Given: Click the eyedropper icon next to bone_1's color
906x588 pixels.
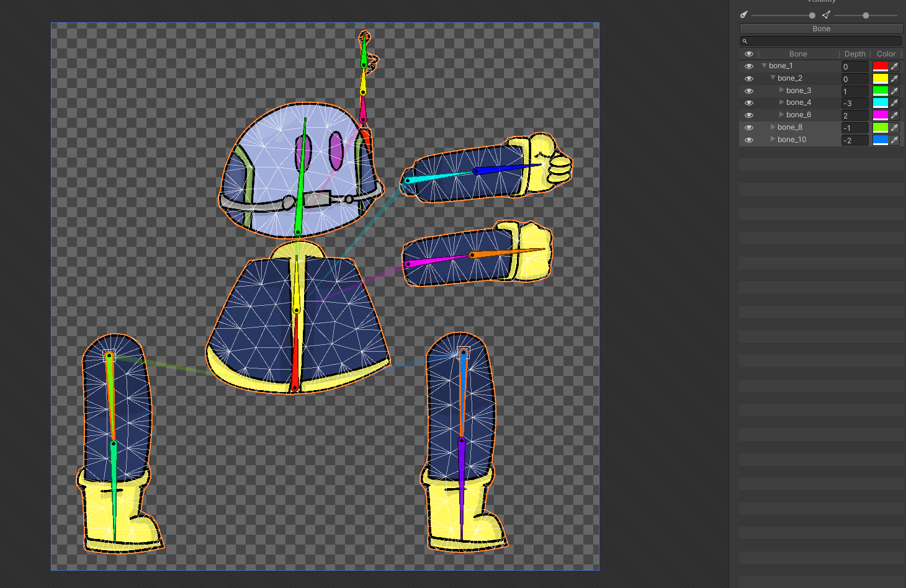Looking at the screenshot, I should (x=895, y=66).
